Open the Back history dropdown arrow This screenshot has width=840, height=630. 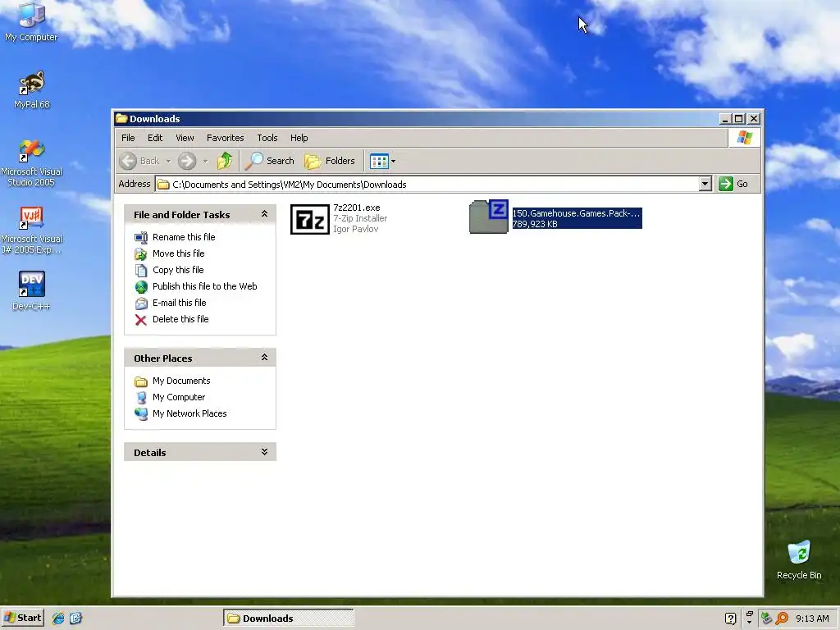coord(168,161)
